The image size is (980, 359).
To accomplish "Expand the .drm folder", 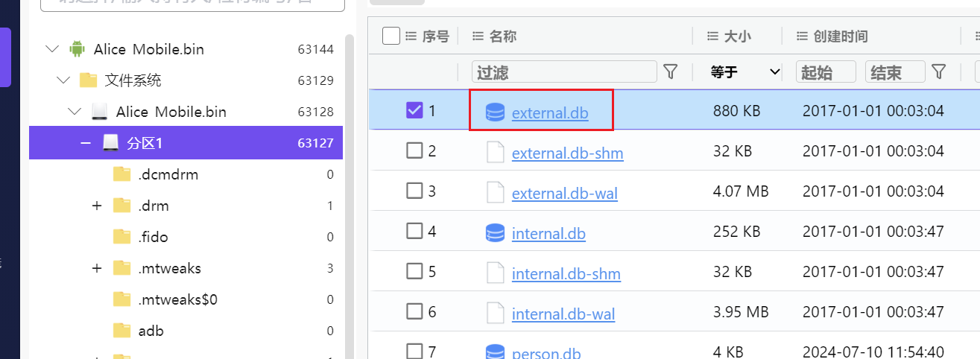I will coord(96,206).
